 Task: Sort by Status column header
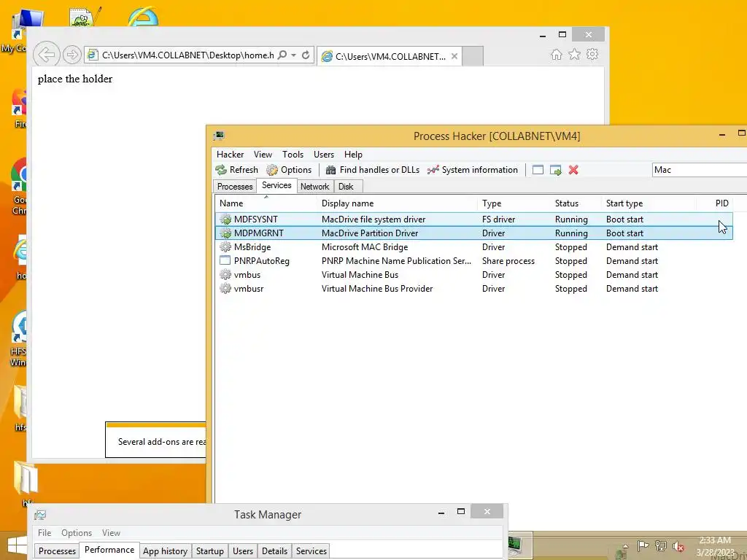(576, 203)
